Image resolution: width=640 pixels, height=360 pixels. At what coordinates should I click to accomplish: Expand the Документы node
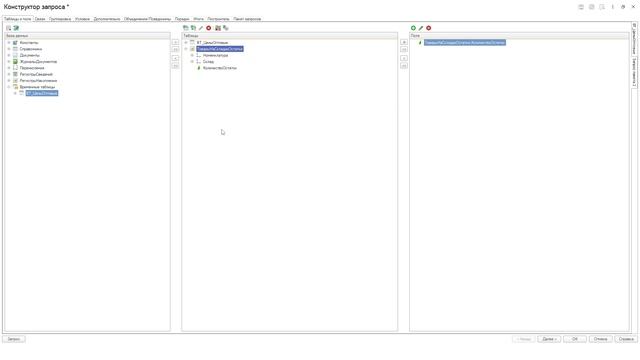click(9, 55)
